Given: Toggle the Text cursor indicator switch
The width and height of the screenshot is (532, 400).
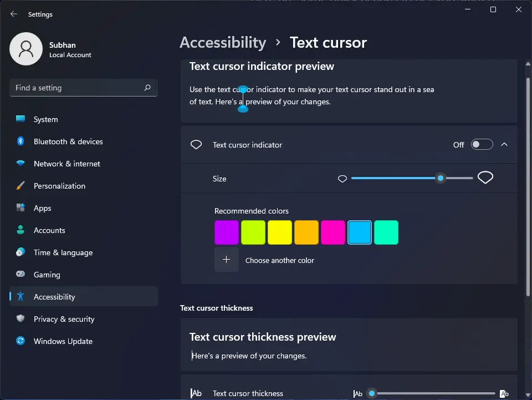Looking at the screenshot, I should click(482, 145).
